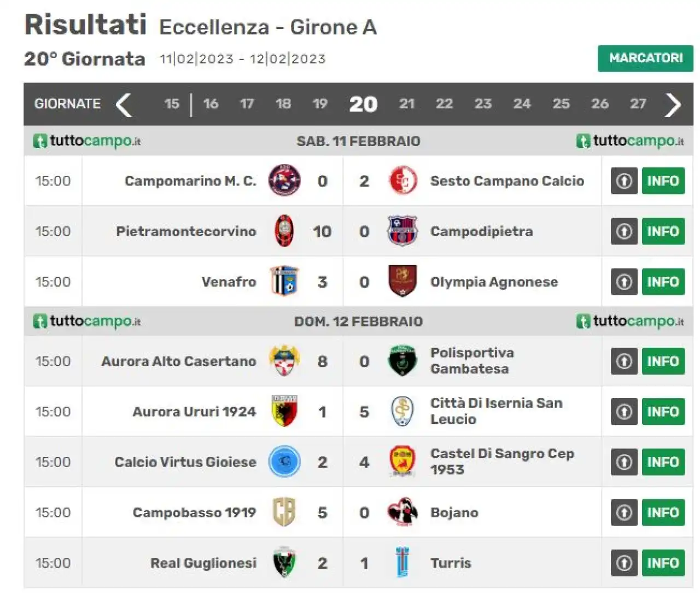Select giornata 27 in the bar
This screenshot has height=601, width=700.
(638, 104)
